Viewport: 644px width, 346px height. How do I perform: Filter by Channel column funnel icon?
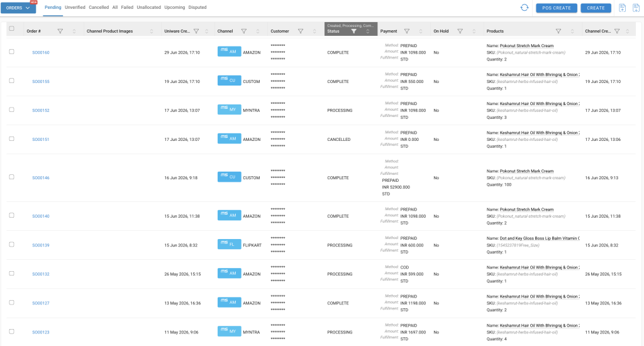pos(243,31)
